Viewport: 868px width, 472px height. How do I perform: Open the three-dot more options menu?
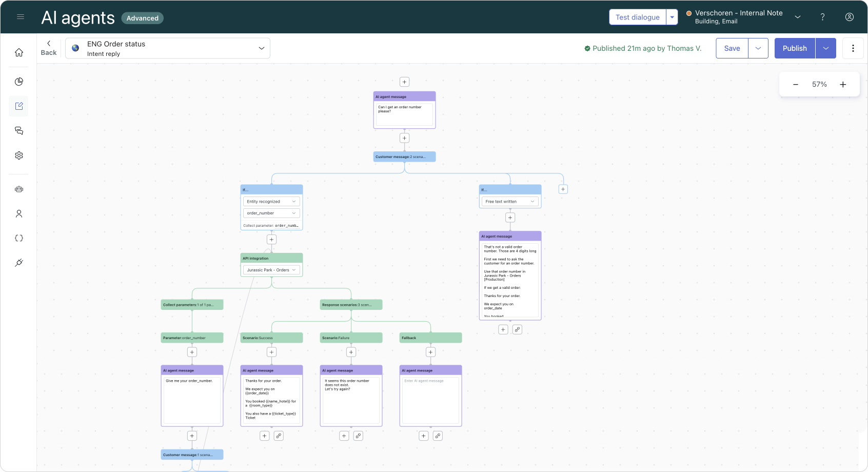pos(853,48)
